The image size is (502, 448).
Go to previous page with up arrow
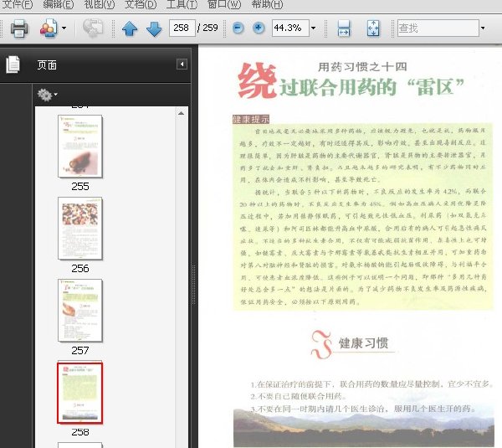click(x=130, y=28)
